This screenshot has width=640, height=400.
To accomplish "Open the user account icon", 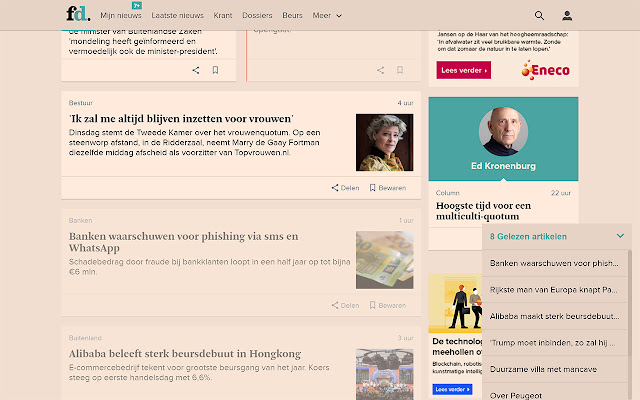I will [567, 16].
